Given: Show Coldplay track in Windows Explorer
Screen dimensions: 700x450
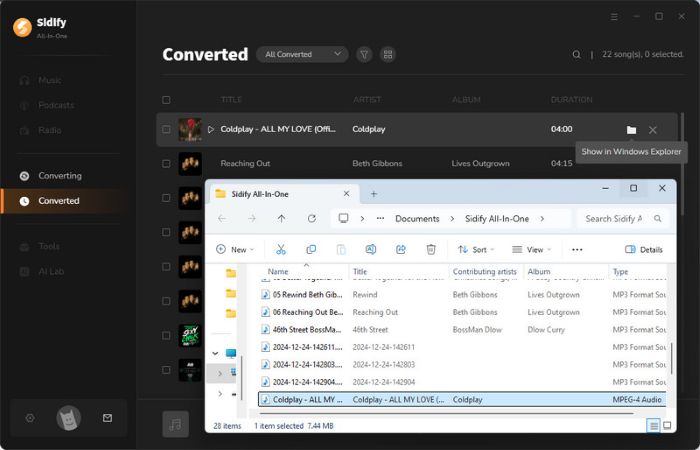Looking at the screenshot, I should coord(631,130).
